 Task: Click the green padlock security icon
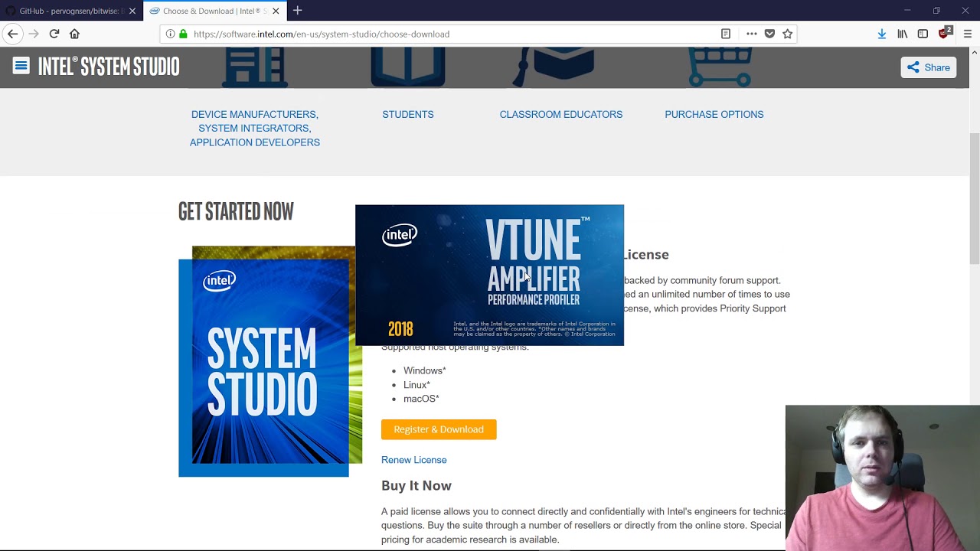click(183, 34)
